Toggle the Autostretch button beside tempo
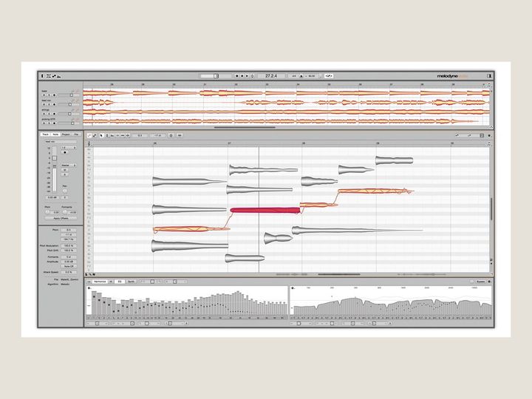Viewport: 532px width, 399px height. (328, 76)
